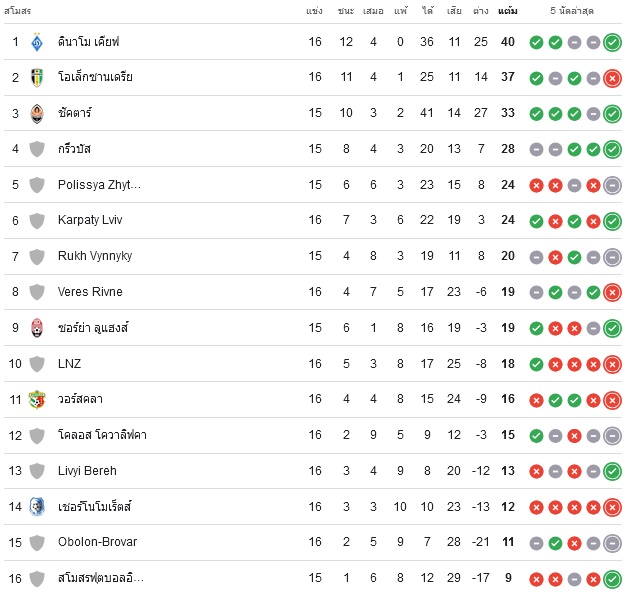Click the Vorskla green-red crest

(x=37, y=399)
